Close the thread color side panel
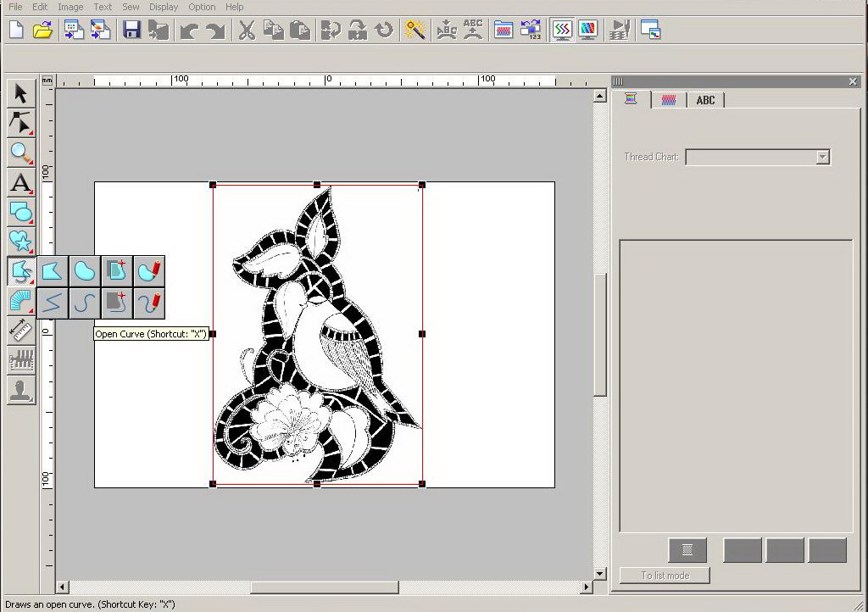 [853, 81]
